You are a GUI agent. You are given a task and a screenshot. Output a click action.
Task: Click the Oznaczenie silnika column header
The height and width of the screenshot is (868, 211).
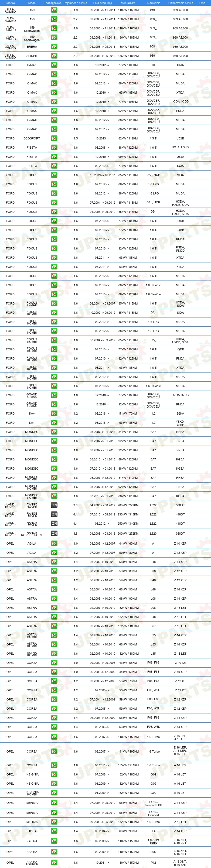tap(181, 3)
